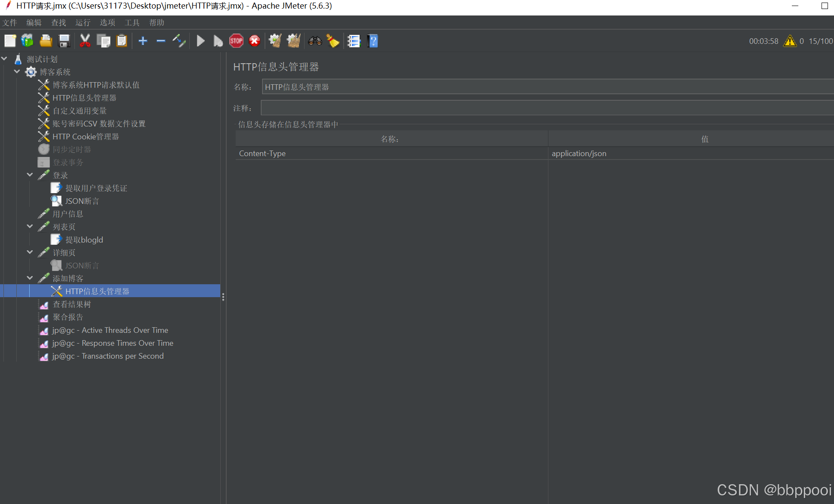The width and height of the screenshot is (834, 504).
Task: Click the Search binoculars icon
Action: click(x=315, y=41)
